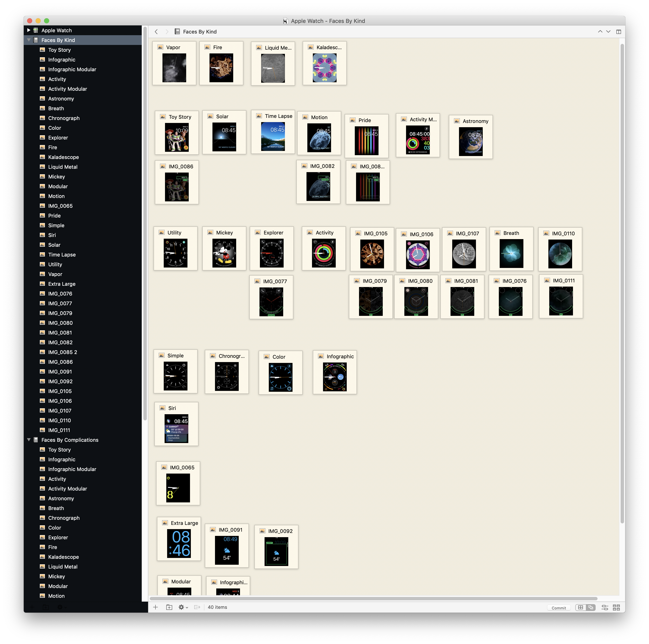Go to previous document up arrow

(600, 32)
